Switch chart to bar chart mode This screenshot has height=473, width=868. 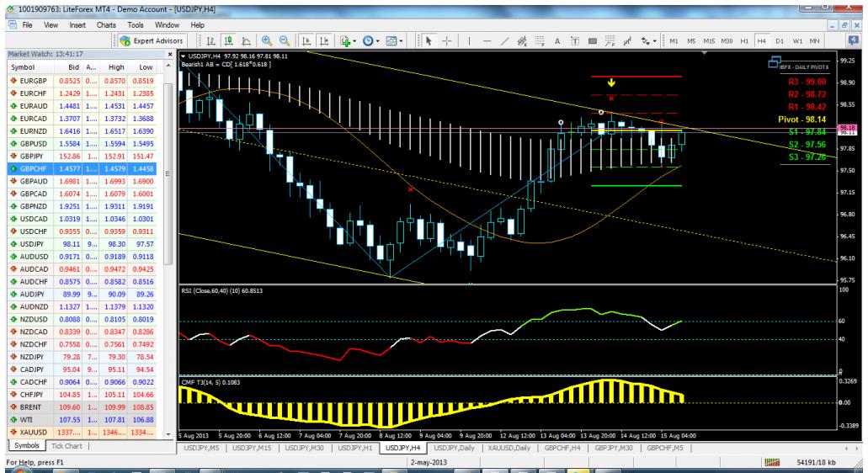pyautogui.click(x=210, y=41)
